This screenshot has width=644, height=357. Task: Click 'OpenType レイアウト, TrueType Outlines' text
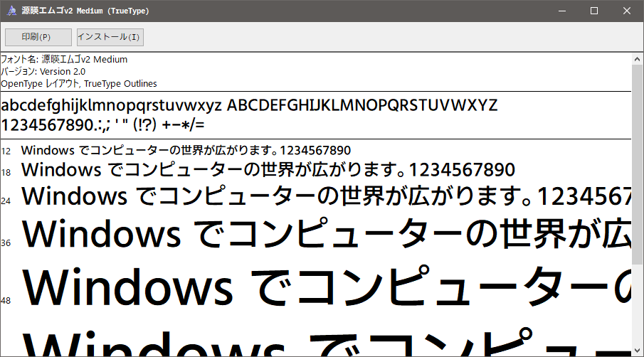pos(79,84)
